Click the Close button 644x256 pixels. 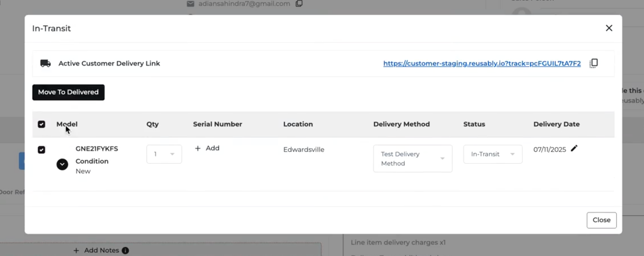pos(601,220)
